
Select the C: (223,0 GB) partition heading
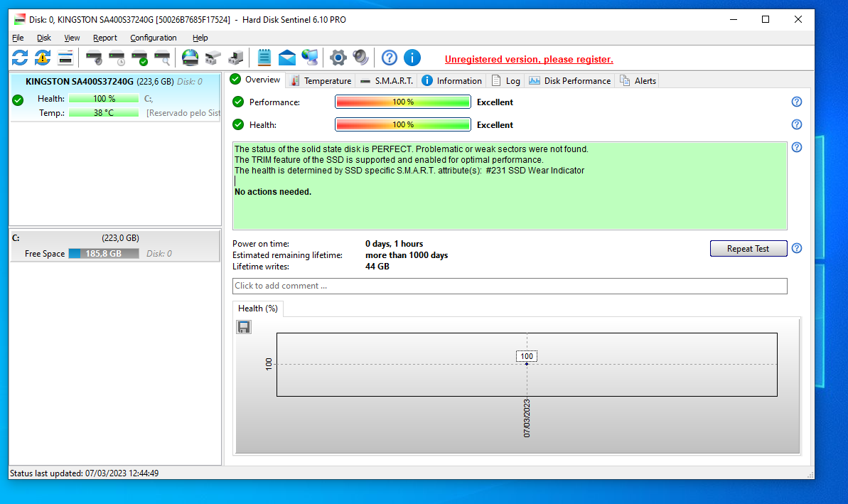[x=115, y=238]
